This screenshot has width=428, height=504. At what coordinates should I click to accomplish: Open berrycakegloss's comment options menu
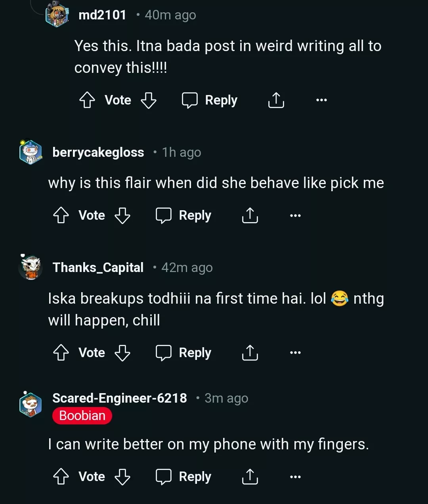click(295, 215)
